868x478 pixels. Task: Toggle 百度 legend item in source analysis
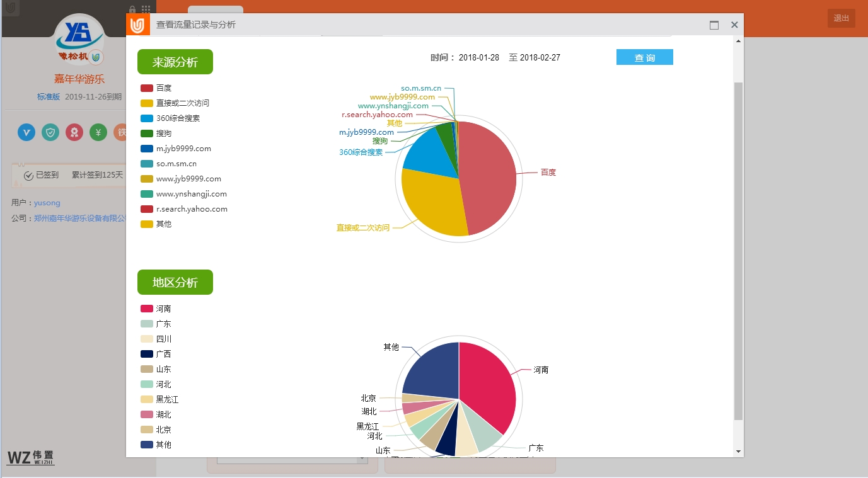point(156,88)
